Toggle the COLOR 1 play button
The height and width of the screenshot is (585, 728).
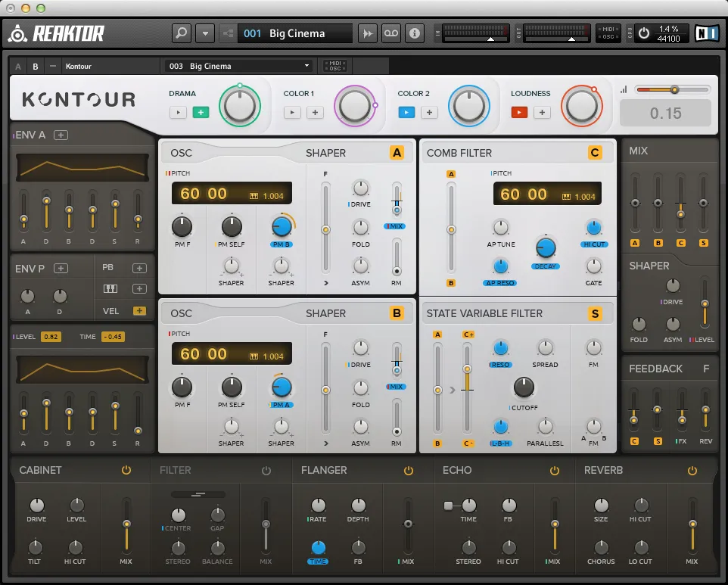click(293, 112)
